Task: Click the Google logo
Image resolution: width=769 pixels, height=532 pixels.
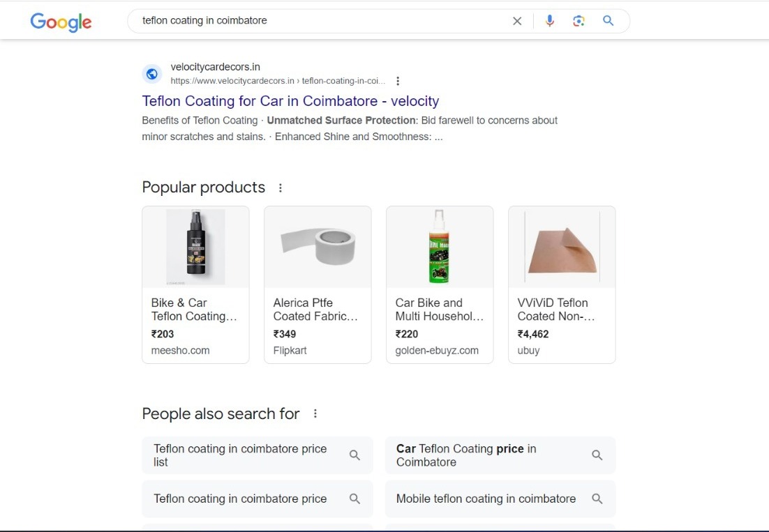Action: coord(61,22)
